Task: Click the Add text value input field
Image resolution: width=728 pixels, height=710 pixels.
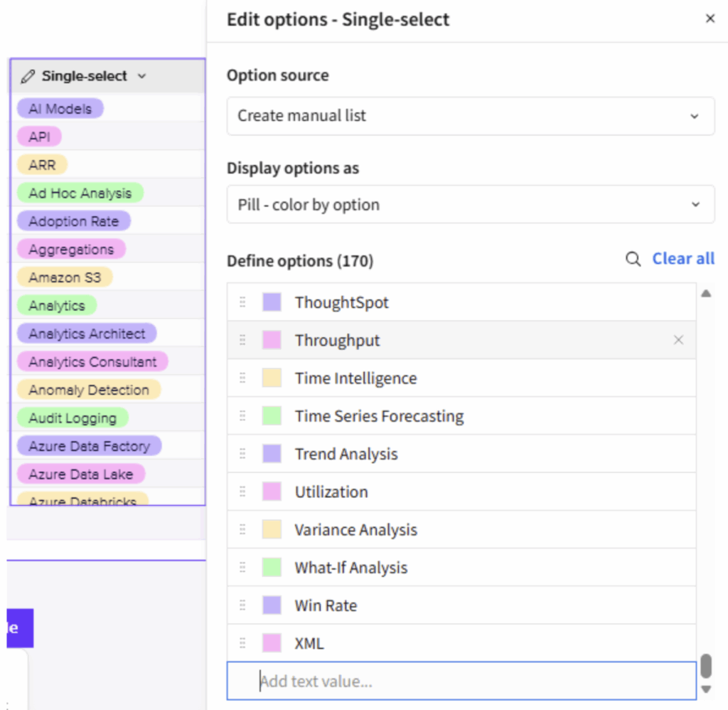Action: point(461,682)
